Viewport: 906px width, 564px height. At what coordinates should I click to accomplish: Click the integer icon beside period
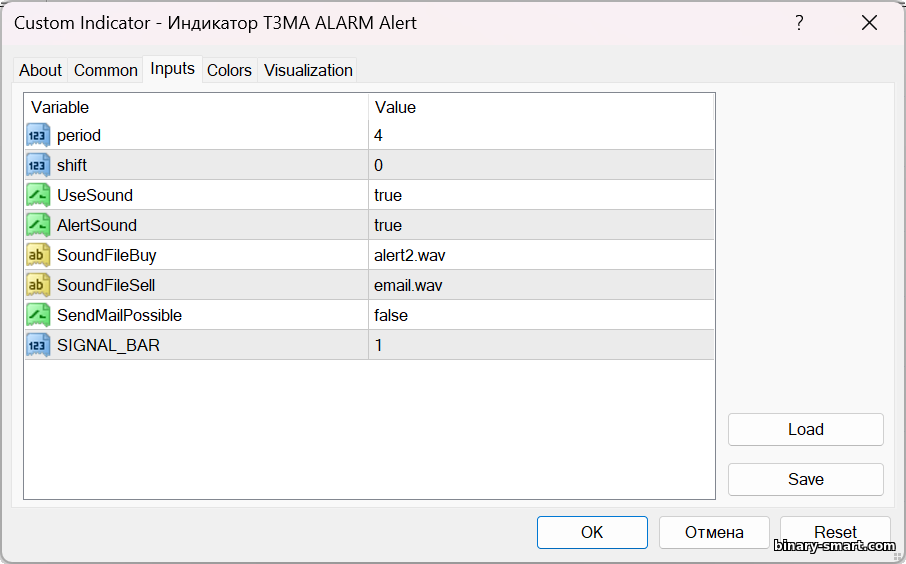point(38,135)
